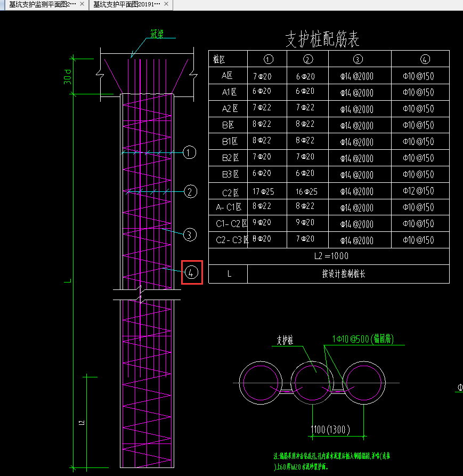
Task: Select the B区 row label
Action: pyautogui.click(x=228, y=125)
